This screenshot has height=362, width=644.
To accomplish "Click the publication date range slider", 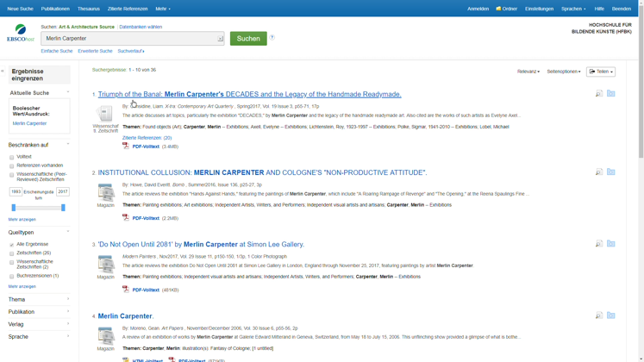I will coord(39,208).
